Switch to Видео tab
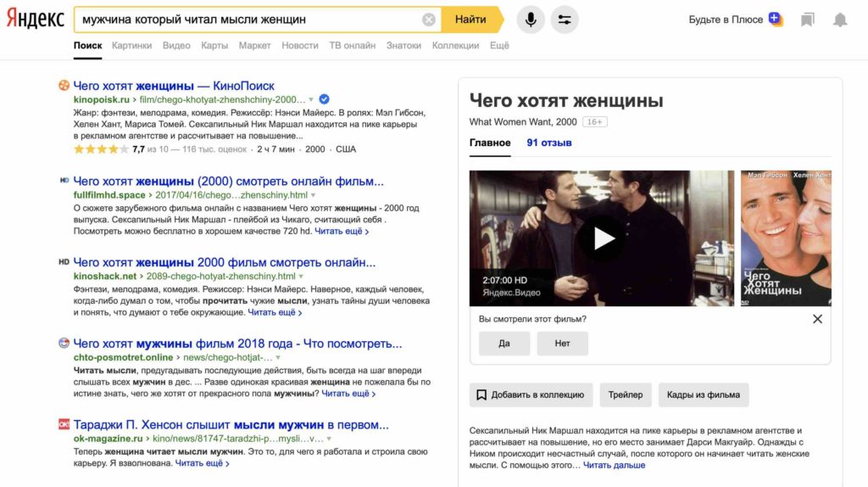This screenshot has width=868, height=487. point(176,46)
